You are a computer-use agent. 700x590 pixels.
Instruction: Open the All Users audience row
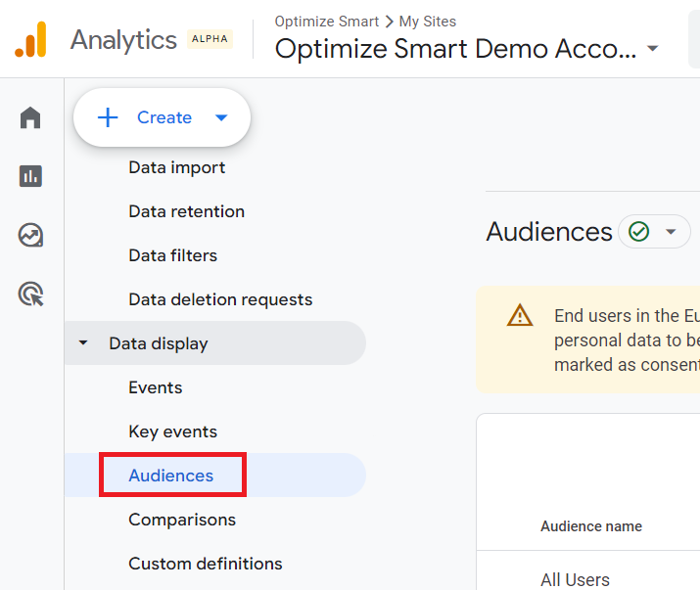[575, 580]
